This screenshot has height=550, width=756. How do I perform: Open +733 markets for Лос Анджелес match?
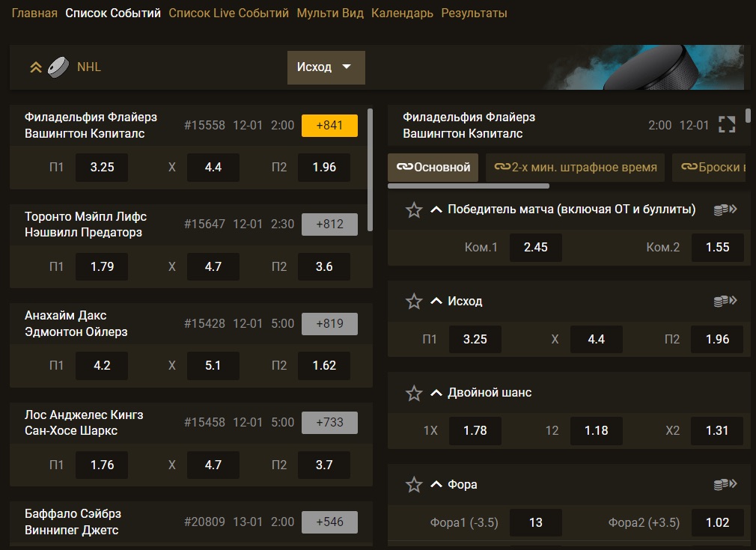(x=330, y=422)
